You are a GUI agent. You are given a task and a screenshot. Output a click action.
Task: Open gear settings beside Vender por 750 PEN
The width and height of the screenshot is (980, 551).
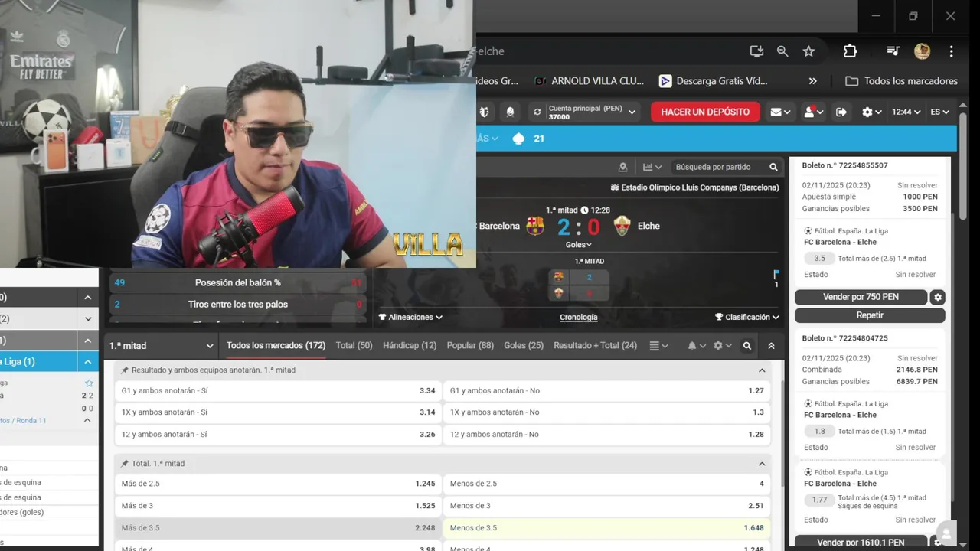[938, 297]
